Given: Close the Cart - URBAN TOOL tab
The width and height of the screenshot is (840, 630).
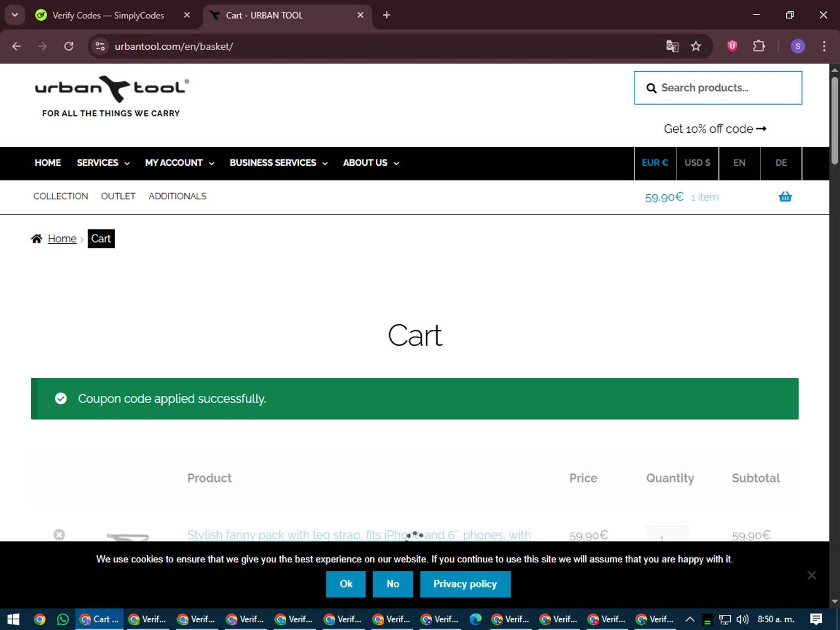Looking at the screenshot, I should pos(361,15).
